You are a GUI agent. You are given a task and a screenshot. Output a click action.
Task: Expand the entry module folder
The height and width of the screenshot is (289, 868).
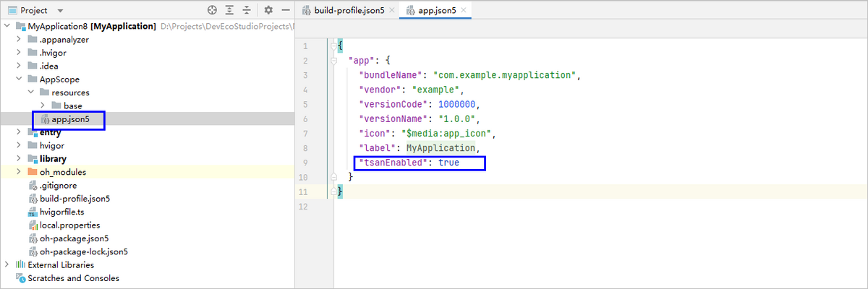coord(19,132)
